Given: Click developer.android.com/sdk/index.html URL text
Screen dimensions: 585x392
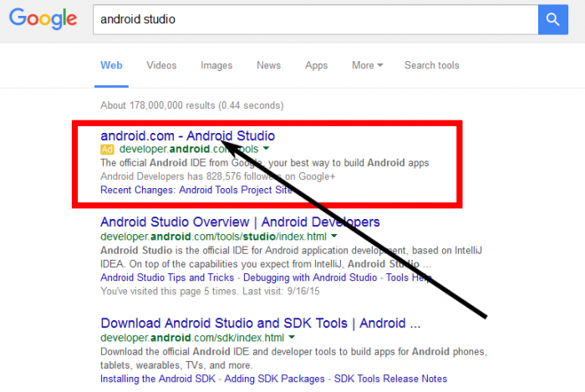Looking at the screenshot, I should [192, 338].
